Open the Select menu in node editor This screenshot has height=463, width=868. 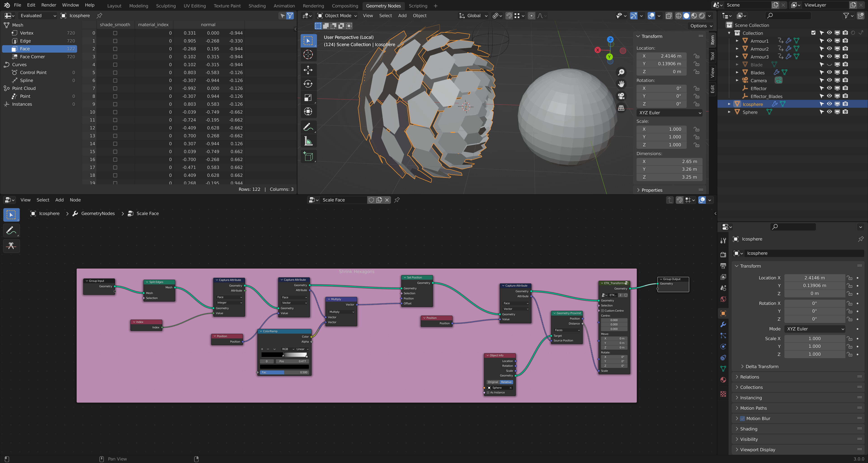[43, 200]
